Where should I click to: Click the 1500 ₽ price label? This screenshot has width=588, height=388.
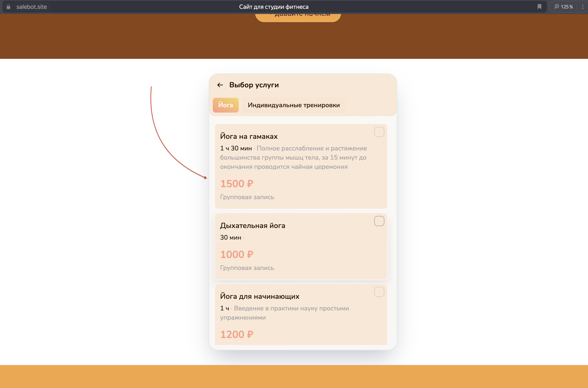coord(237,184)
